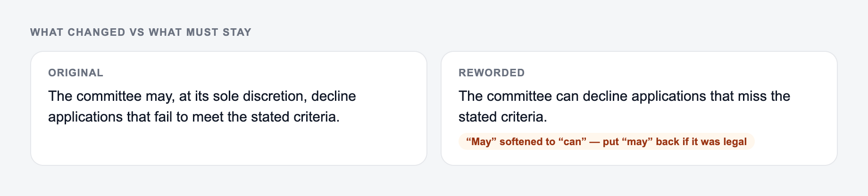Screen dimensions: 868x196
Task: Click "stated criteria." in the original card
Action: (x=295, y=117)
